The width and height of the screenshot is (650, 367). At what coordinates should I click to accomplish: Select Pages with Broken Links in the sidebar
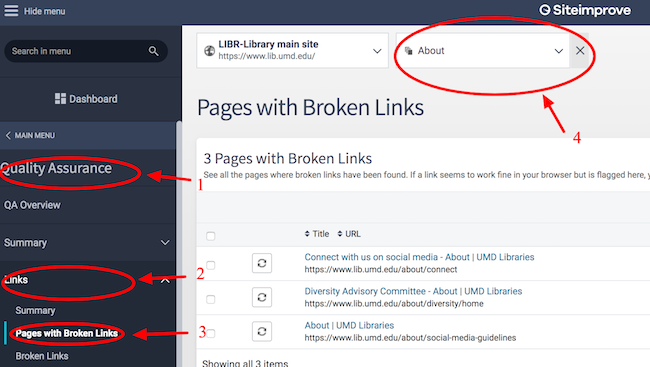point(67,333)
